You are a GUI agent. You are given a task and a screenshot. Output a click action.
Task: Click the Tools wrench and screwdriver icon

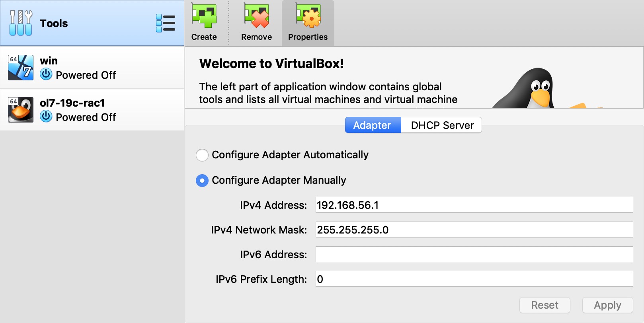21,23
